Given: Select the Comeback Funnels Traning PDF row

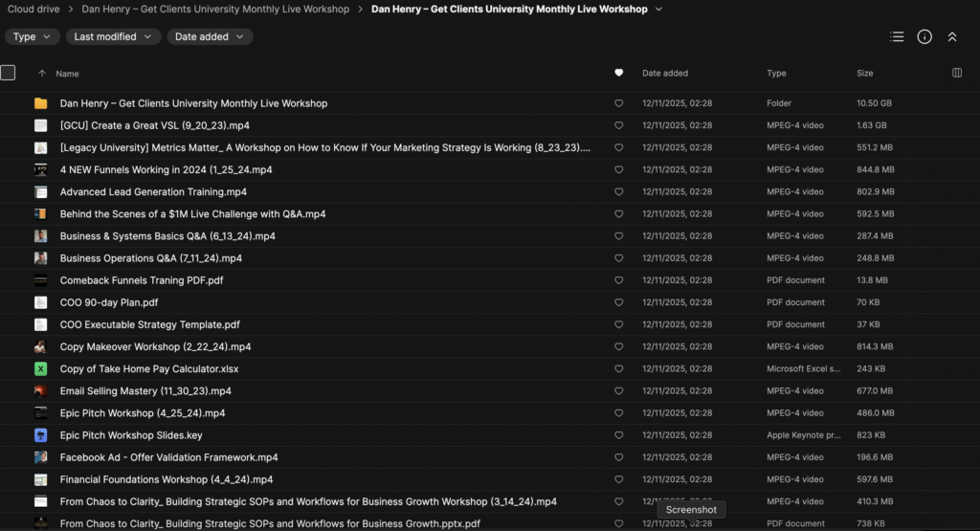Looking at the screenshot, I should pyautogui.click(x=142, y=280).
